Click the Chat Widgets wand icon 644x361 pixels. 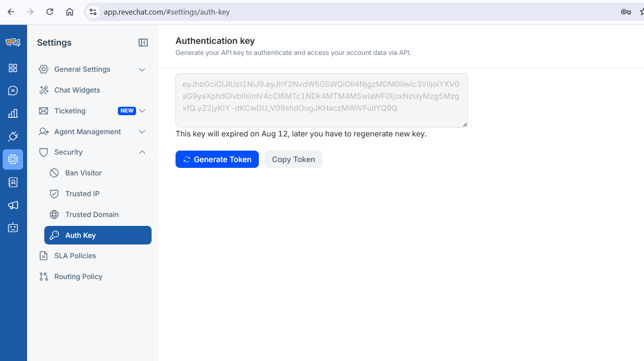[x=43, y=90]
